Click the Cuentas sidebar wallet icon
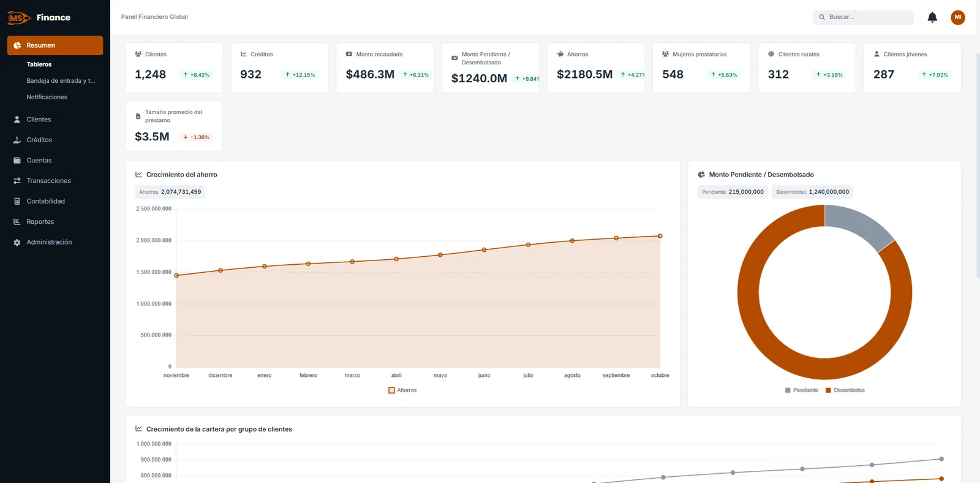 pyautogui.click(x=17, y=161)
